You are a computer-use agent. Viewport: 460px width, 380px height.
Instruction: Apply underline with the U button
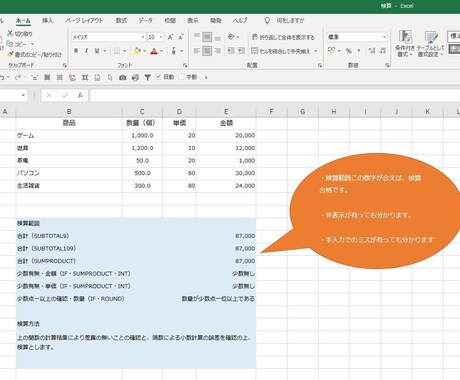pyautogui.click(x=97, y=51)
